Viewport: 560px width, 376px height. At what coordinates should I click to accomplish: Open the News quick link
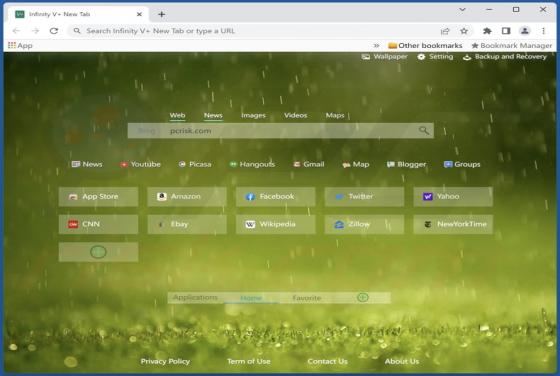(x=87, y=164)
